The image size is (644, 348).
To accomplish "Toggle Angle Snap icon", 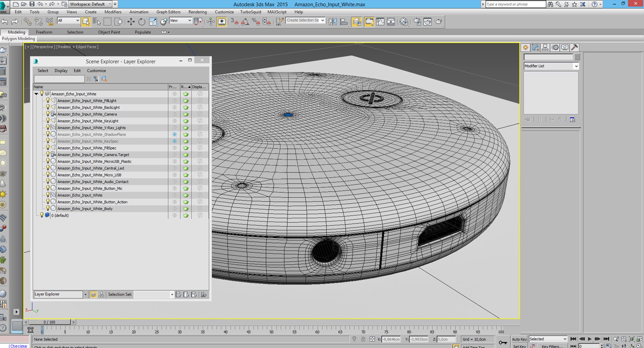I will (x=245, y=22).
